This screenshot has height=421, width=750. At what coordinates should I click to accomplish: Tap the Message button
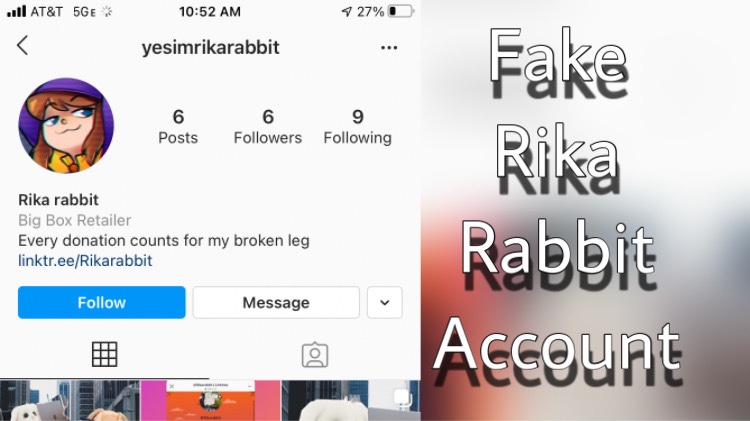click(x=276, y=302)
